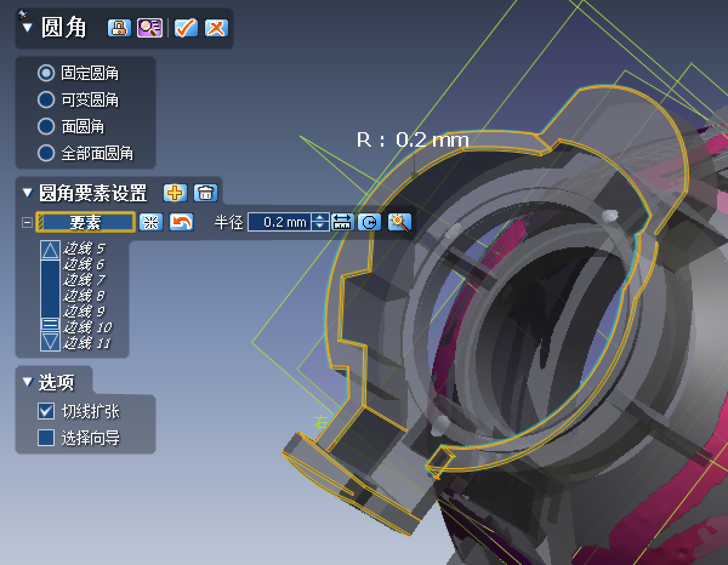The image size is (728, 565).
Task: Add a new element with the plus icon
Action: (x=175, y=193)
